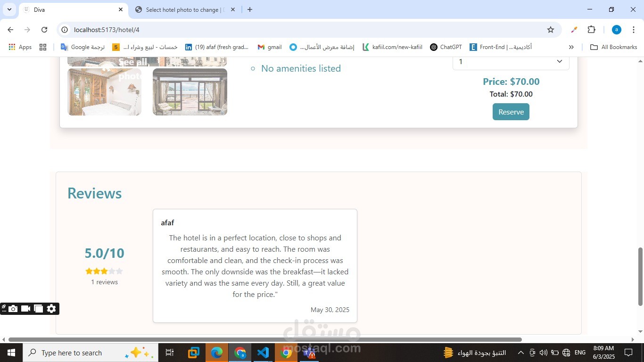
Task: Open Visual Studio Code from taskbar
Action: point(263,353)
